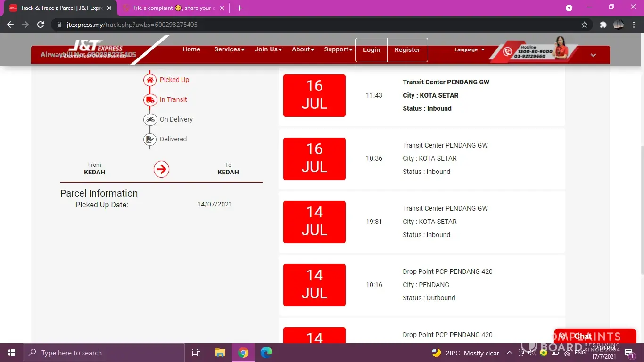The width and height of the screenshot is (644, 362).
Task: Click the browser forward arrow
Action: 25,25
